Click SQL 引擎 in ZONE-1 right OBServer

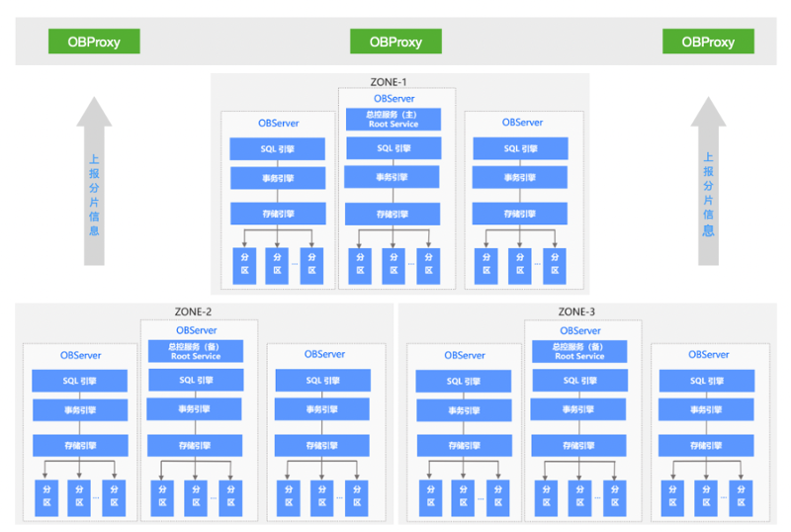click(x=521, y=148)
